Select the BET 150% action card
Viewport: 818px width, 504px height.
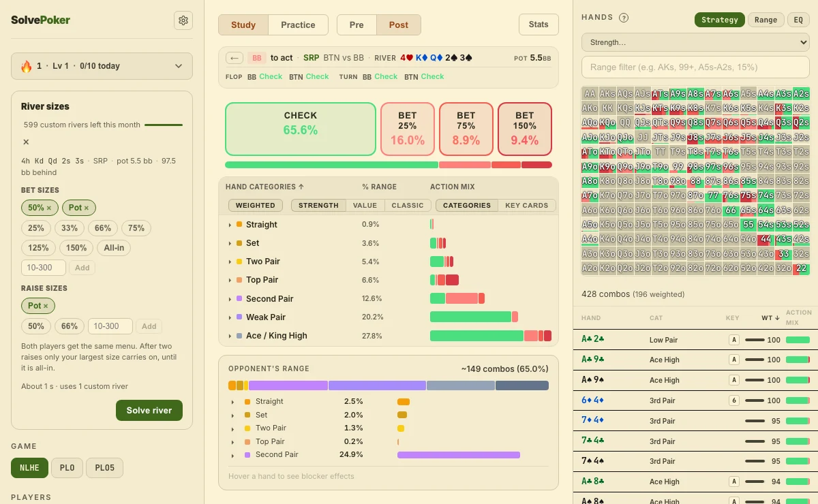click(x=525, y=129)
